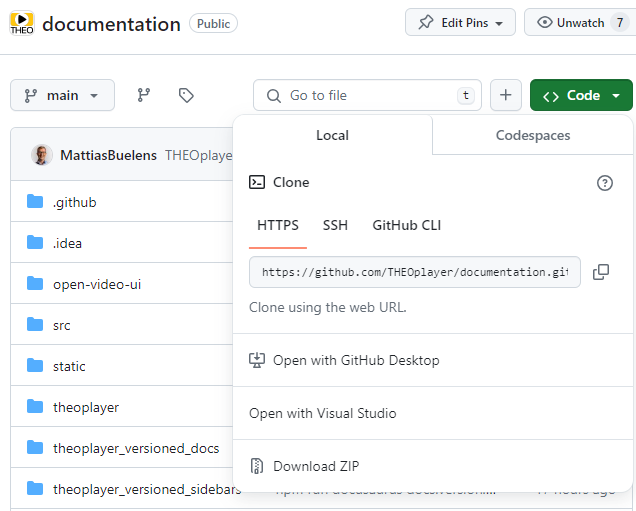Focus the Go to file search field
Screen dimensions: 636x511
[x=367, y=95]
